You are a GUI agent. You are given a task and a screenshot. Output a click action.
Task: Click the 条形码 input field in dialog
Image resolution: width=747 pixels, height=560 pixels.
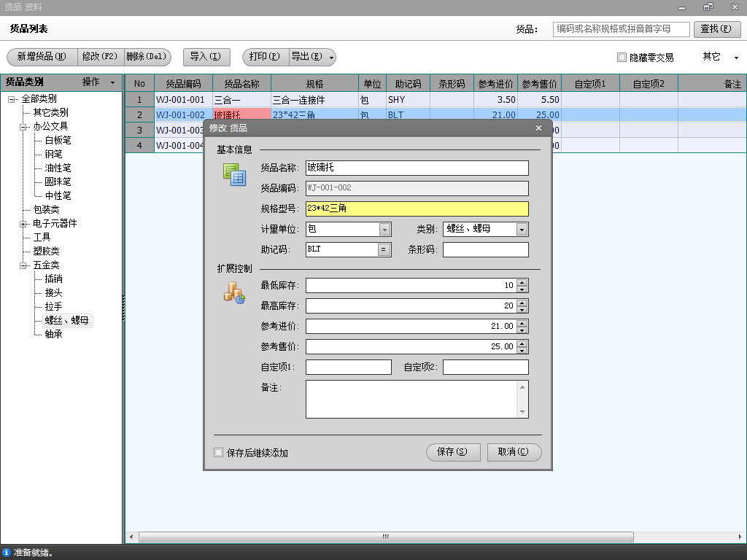click(x=485, y=249)
